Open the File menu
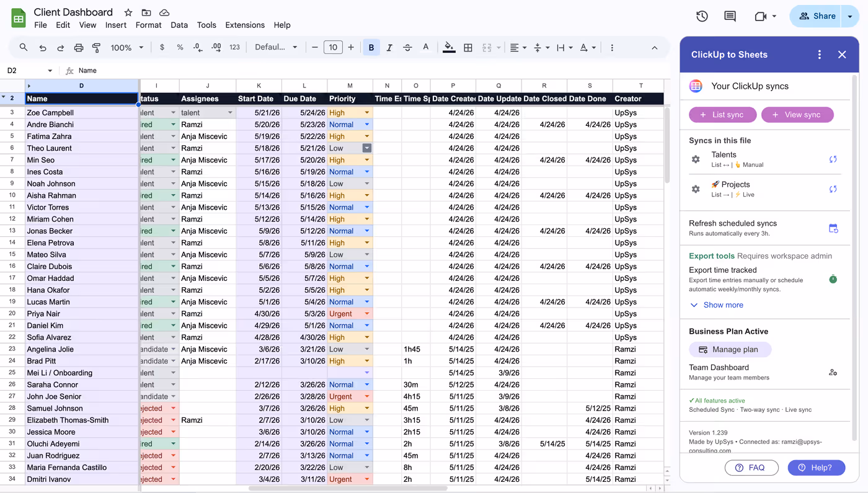The image size is (868, 493). click(x=40, y=25)
